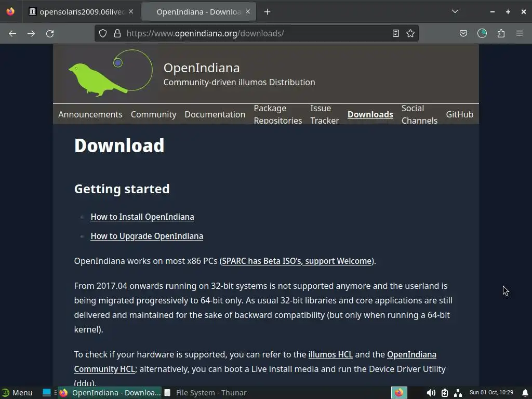Screen dimensions: 532x399
Task: Expand the list all tabs chevron
Action: coord(455,11)
